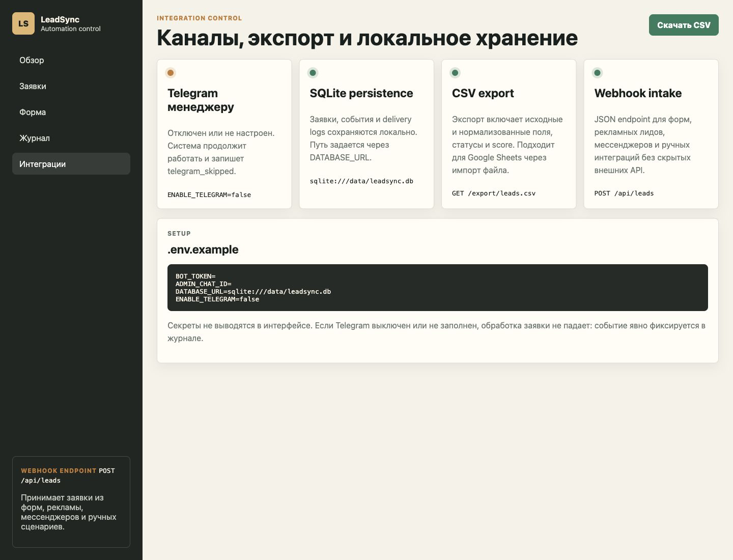Click the page title Каналы, экспорт
This screenshot has width=733, height=560.
[x=368, y=38]
